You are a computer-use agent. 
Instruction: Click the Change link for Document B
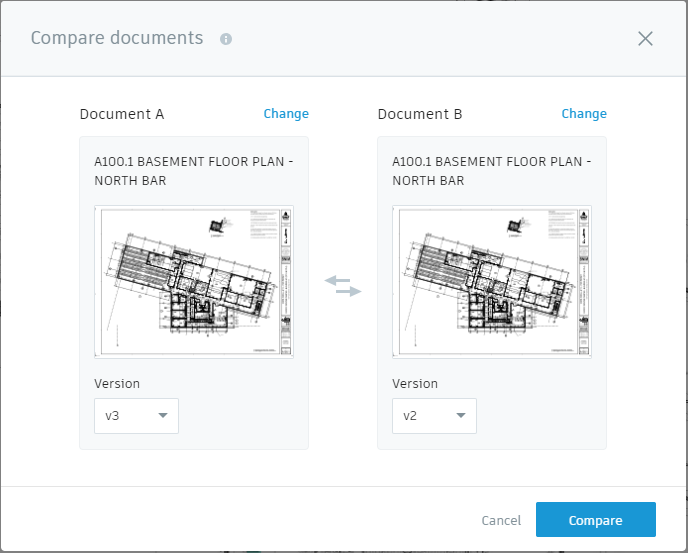(584, 114)
